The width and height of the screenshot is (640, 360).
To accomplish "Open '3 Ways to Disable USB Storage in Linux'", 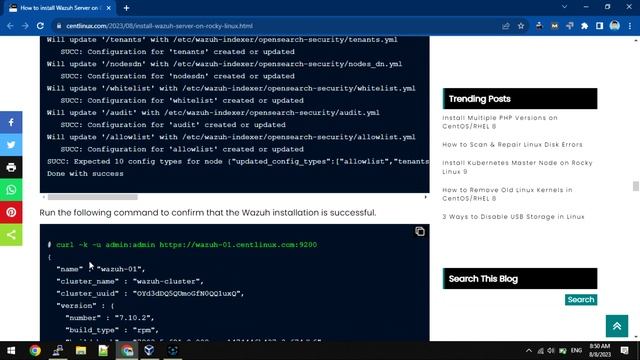I will (x=513, y=217).
